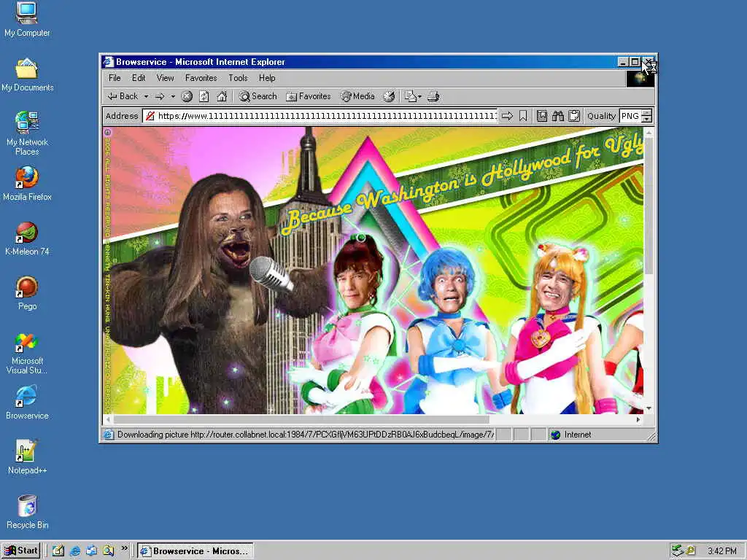Click the IE throbber globe logo
This screenshot has width=747, height=560.
(x=640, y=78)
